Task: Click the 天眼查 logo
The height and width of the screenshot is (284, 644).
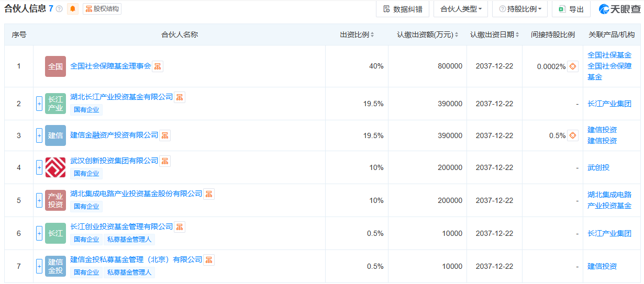Action: click(x=619, y=9)
